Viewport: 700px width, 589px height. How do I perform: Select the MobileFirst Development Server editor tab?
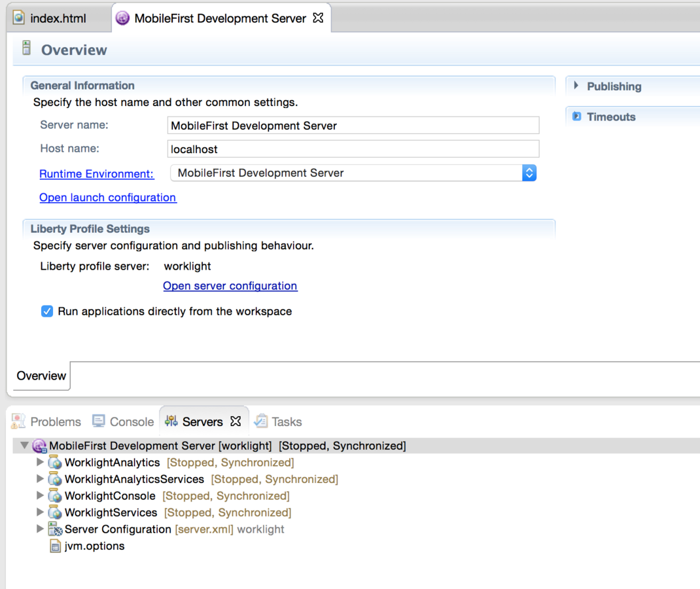coord(220,18)
